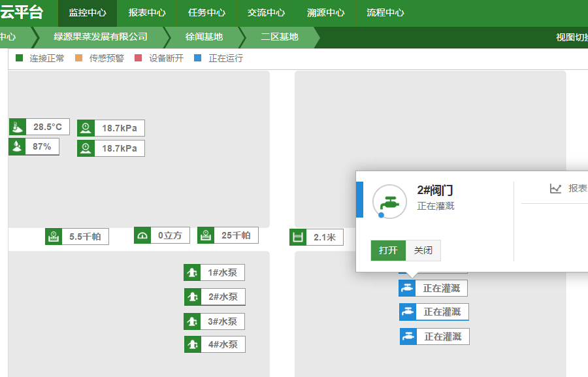Click the 1#水泵 pump icon
The width and height of the screenshot is (588, 377).
[193, 272]
